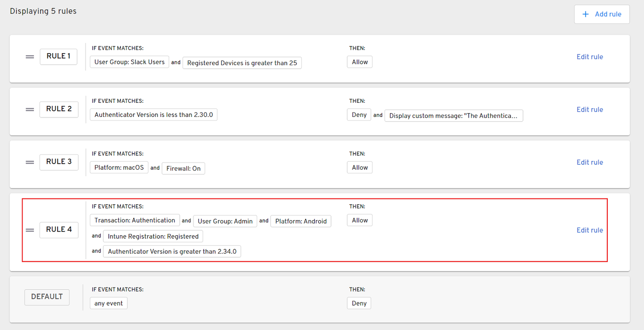Click the Deny action in Rule 2
The height and width of the screenshot is (330, 644).
coord(359,115)
